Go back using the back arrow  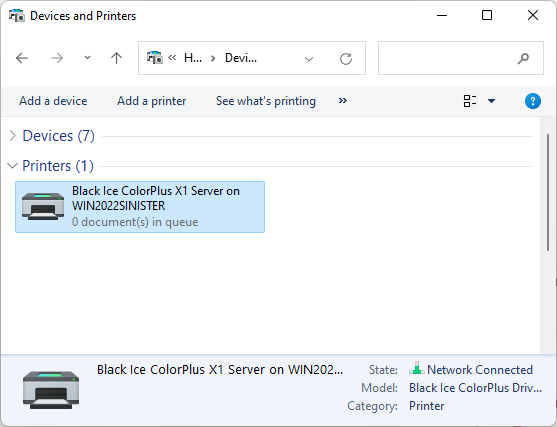coord(22,58)
